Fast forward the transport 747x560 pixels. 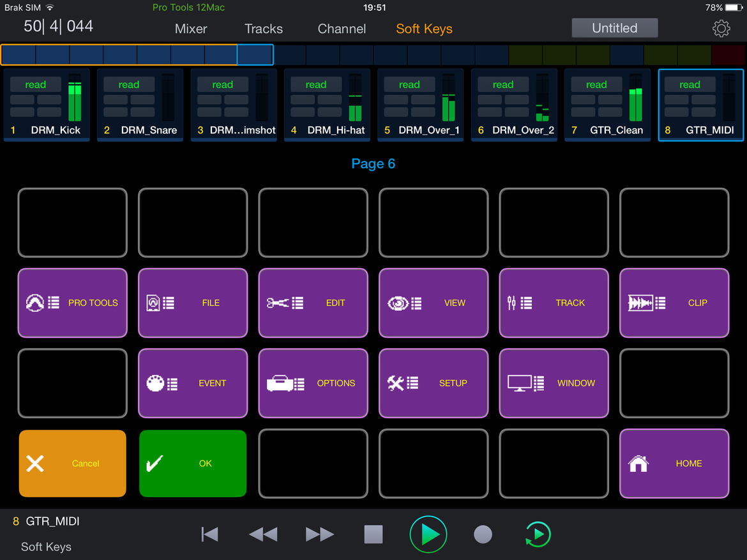click(320, 534)
